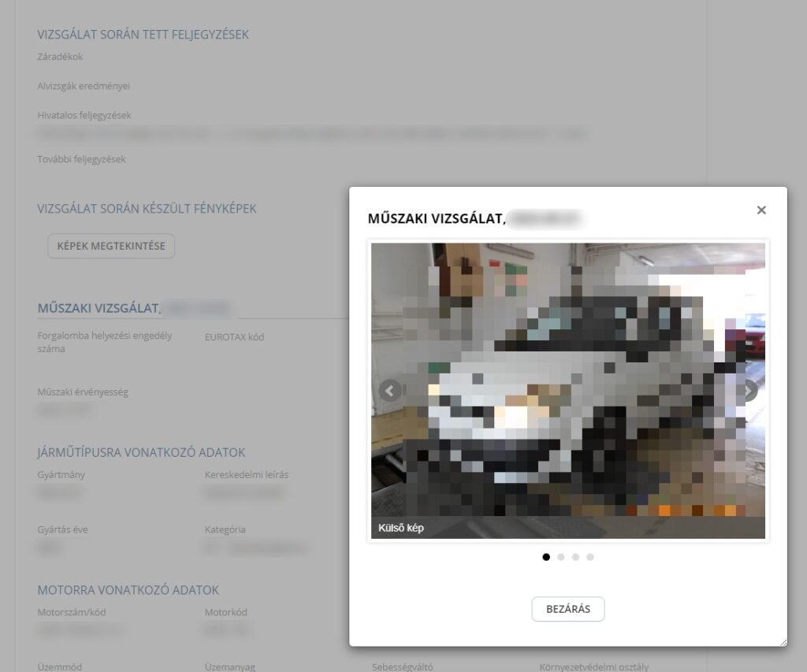The width and height of the screenshot is (807, 672).
Task: Click the Záradékok label
Action: [x=60, y=57]
